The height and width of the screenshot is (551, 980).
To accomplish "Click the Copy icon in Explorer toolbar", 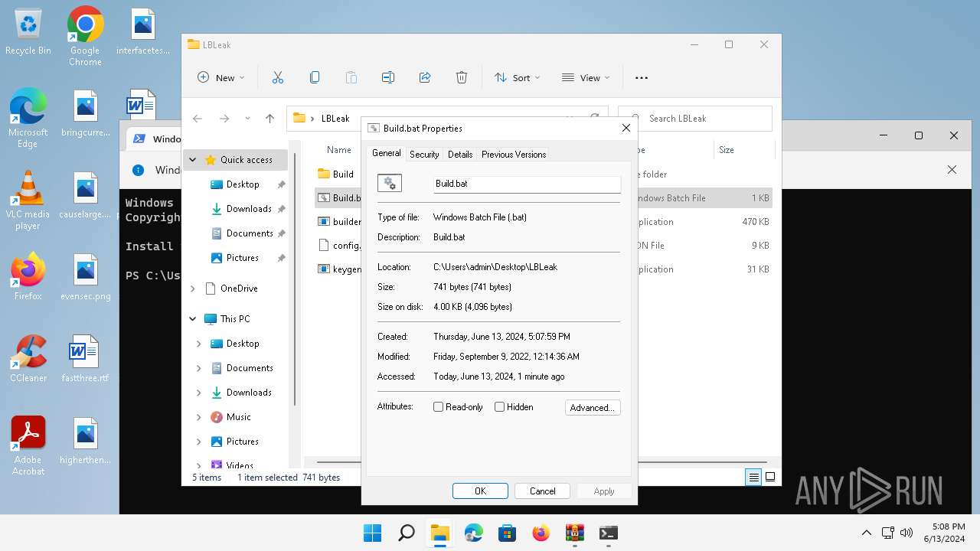I will pyautogui.click(x=315, y=77).
